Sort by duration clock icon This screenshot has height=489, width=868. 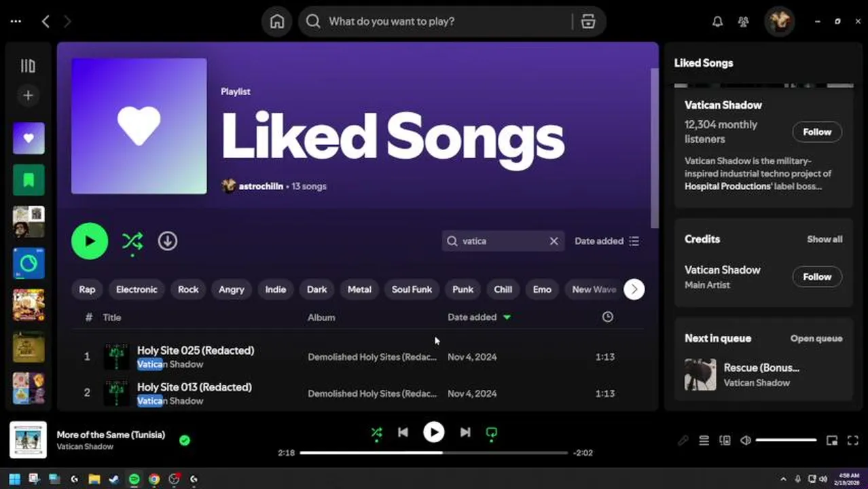click(608, 316)
